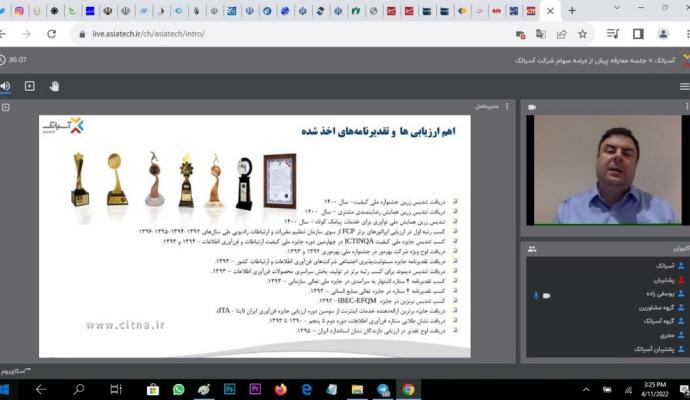The height and width of the screenshot is (400, 690).
Task: Open share pod options menu icon
Action: tap(508, 107)
